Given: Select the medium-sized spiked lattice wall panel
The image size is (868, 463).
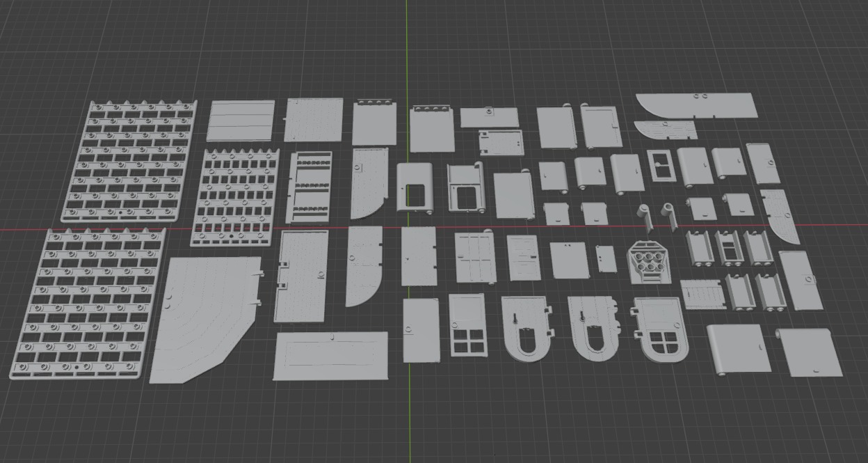Looking at the screenshot, I should pos(234,197).
